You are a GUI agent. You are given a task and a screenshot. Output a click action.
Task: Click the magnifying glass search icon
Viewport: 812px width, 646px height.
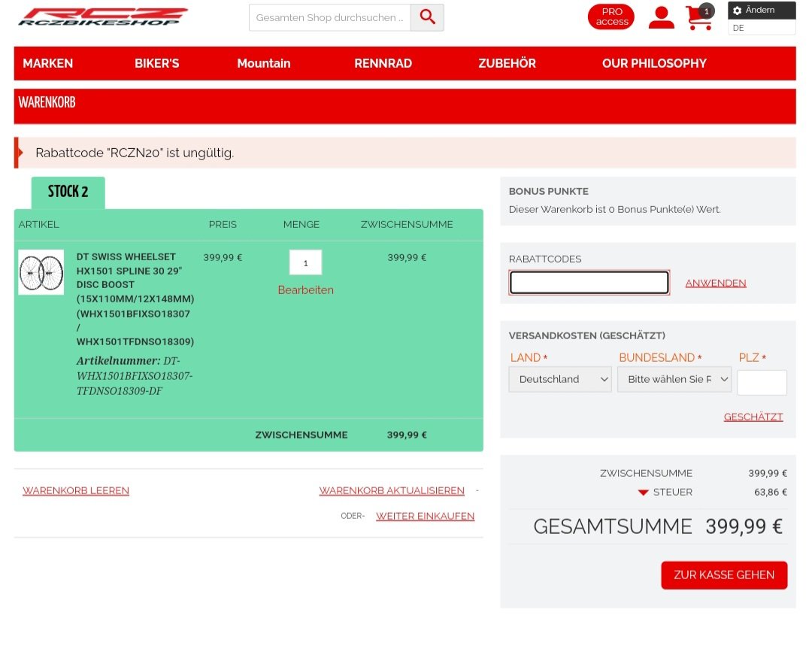click(x=427, y=17)
